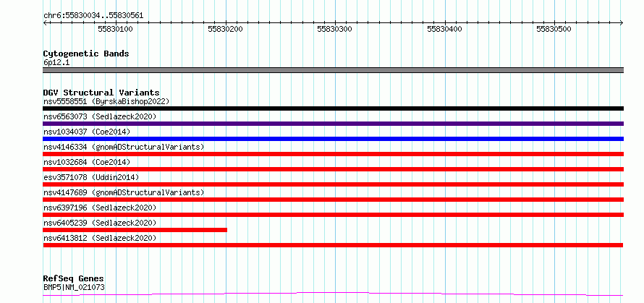The image size is (644, 303).
Task: Click the DGV Structural Variants track title
Action: tap(101, 93)
